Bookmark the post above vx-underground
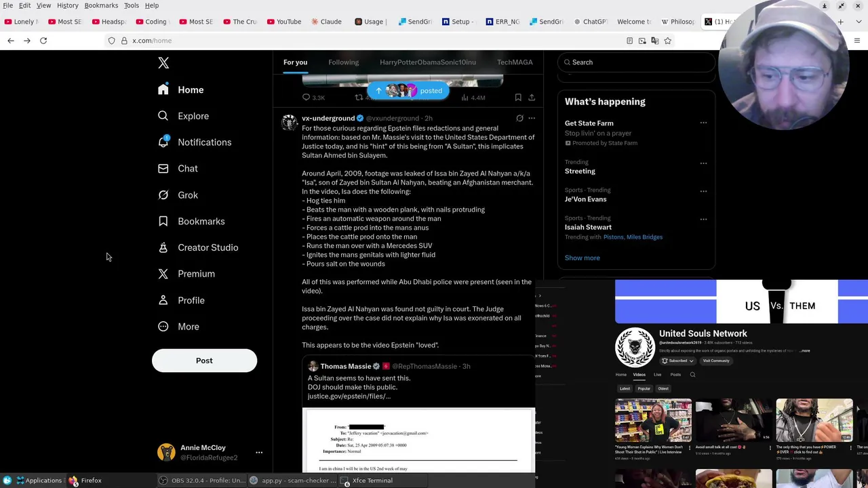 [x=518, y=98]
